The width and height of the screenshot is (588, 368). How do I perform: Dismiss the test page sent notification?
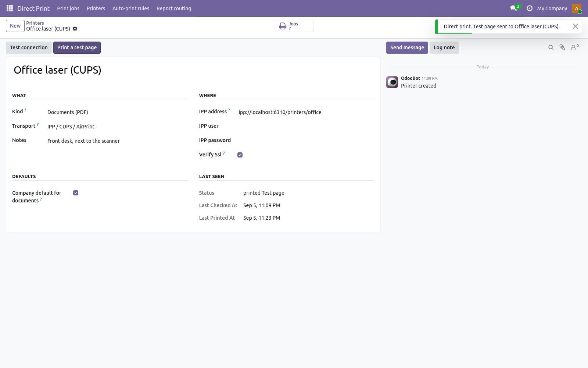tap(576, 26)
